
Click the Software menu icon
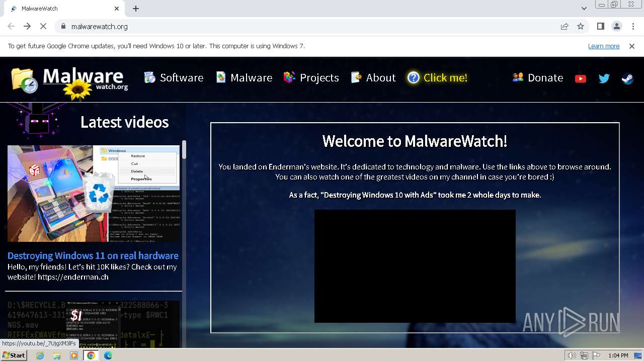tap(149, 77)
